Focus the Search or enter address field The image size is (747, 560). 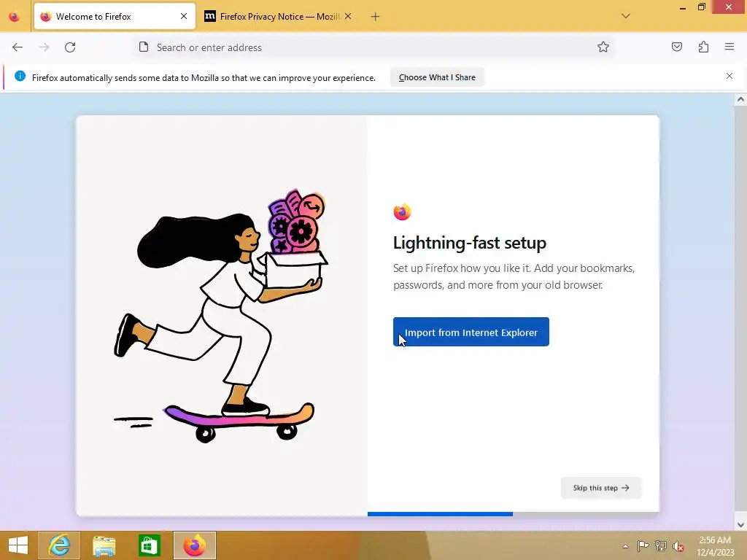tap(374, 47)
